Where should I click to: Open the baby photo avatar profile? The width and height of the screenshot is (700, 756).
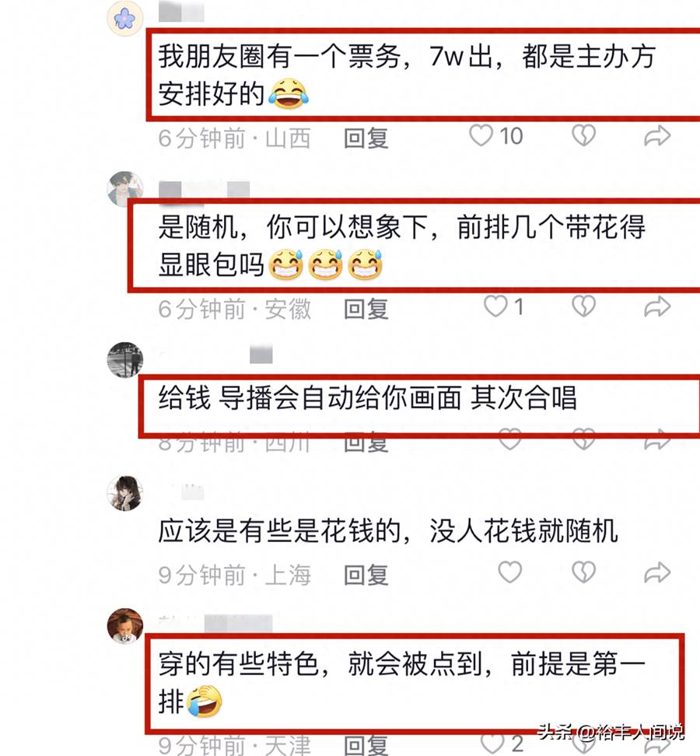(x=125, y=626)
